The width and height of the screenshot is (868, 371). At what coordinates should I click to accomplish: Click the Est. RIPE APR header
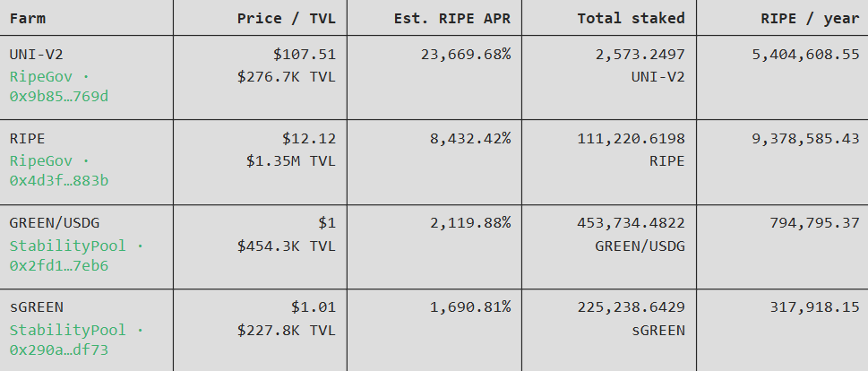pos(452,18)
